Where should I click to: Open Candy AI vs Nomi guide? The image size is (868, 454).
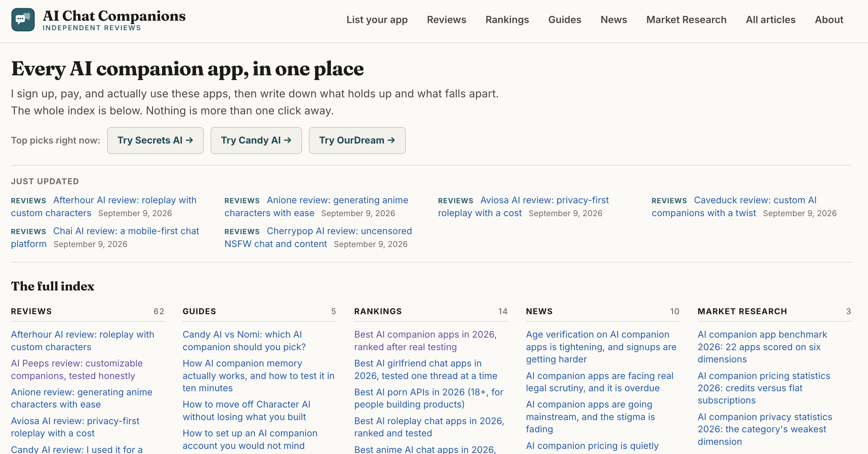pos(244,340)
